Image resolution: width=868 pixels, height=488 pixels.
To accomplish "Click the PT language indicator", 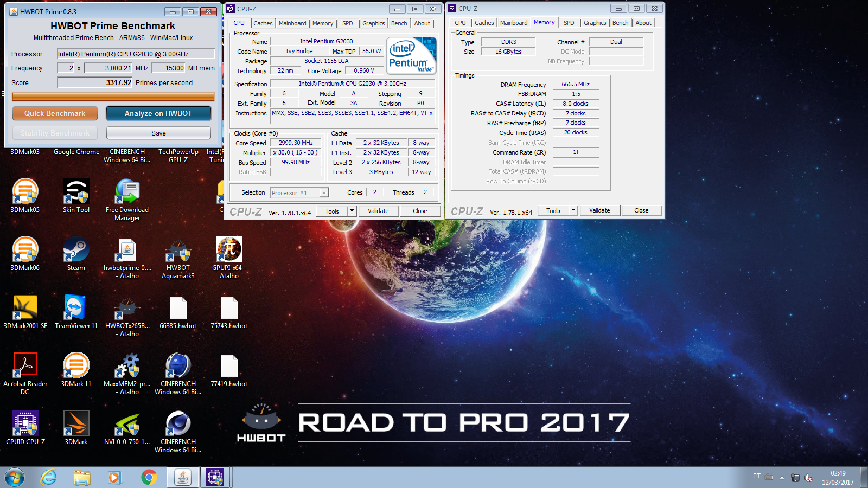I will coord(756,476).
